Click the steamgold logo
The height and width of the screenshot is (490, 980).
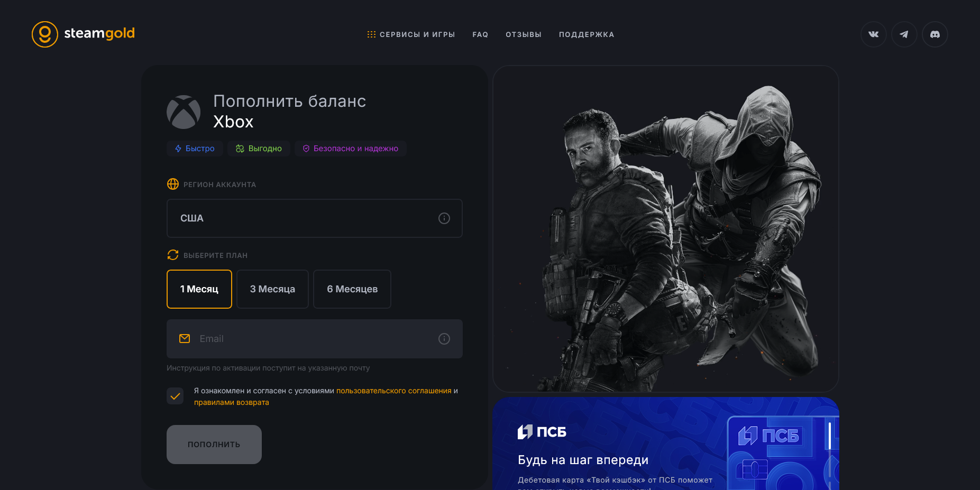click(x=83, y=34)
